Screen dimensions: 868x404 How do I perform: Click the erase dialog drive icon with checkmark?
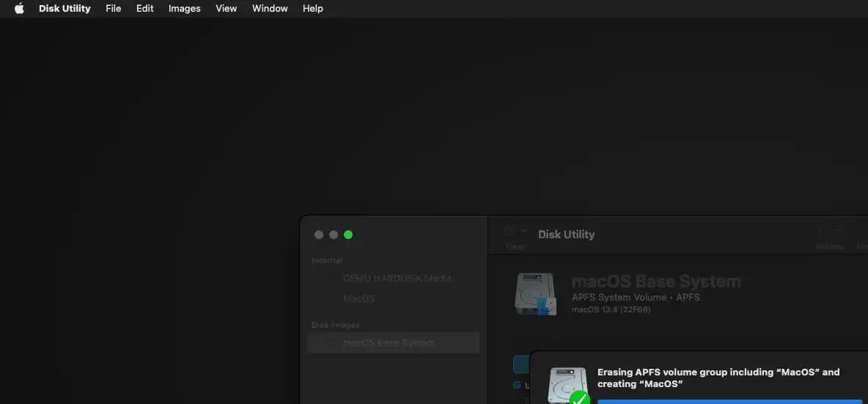(x=568, y=386)
